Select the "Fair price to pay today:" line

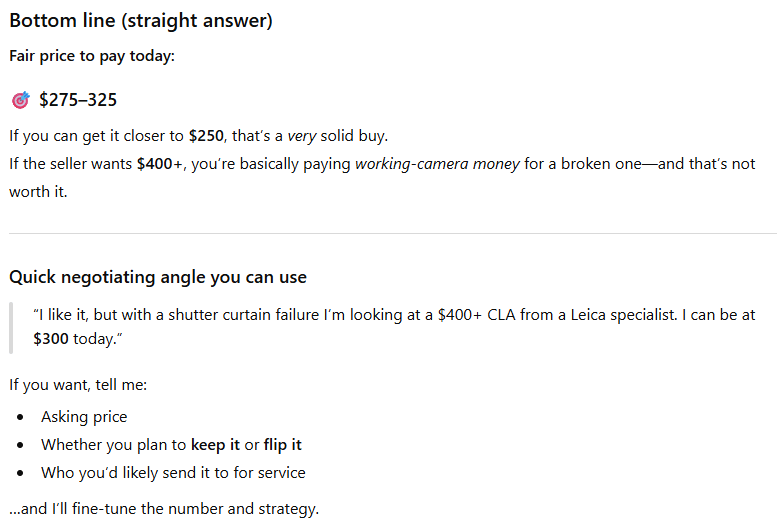[x=92, y=56]
